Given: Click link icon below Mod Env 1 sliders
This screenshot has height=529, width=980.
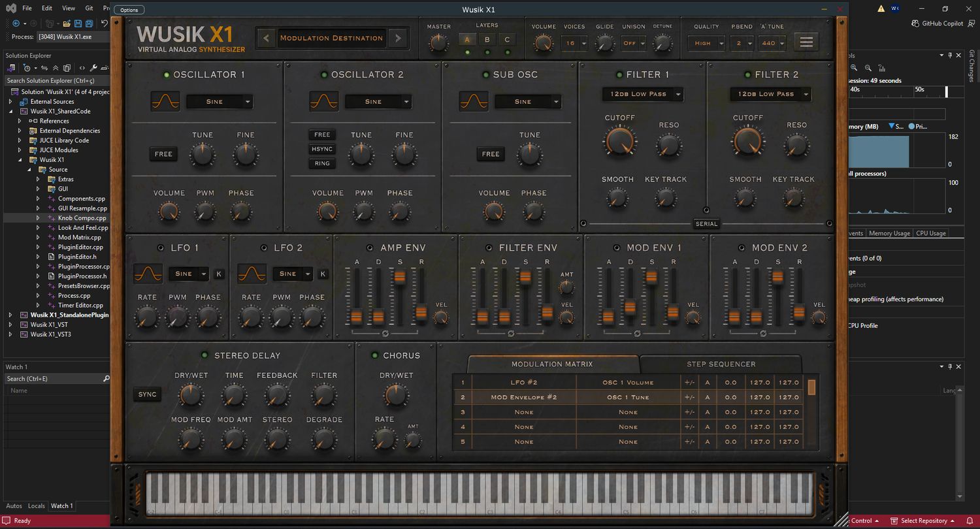Looking at the screenshot, I should (637, 334).
